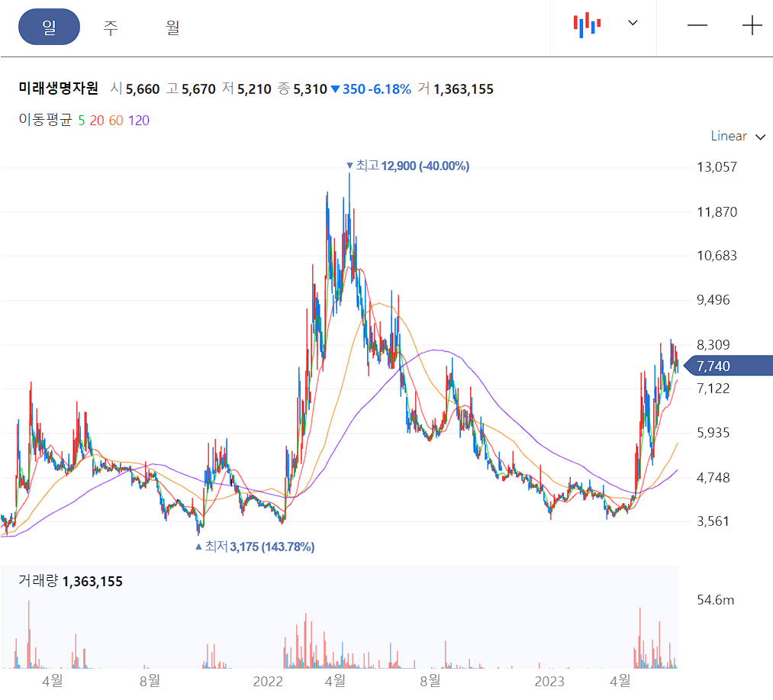Toggle the 20-day moving average
This screenshot has height=700, width=773.
click(97, 121)
